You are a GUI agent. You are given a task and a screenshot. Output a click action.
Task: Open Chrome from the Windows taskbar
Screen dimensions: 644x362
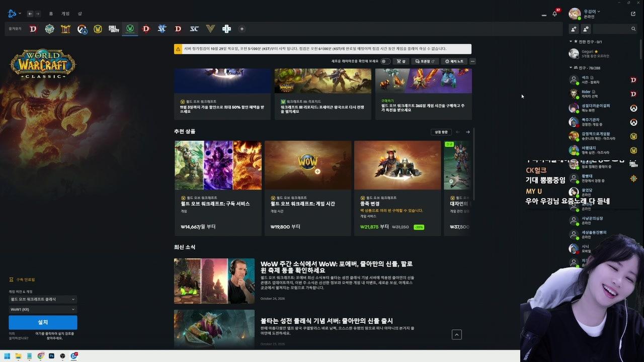[40, 356]
